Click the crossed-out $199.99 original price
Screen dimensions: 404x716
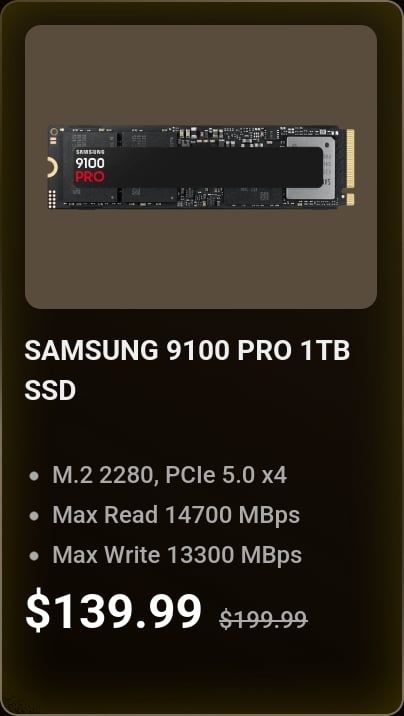(263, 619)
